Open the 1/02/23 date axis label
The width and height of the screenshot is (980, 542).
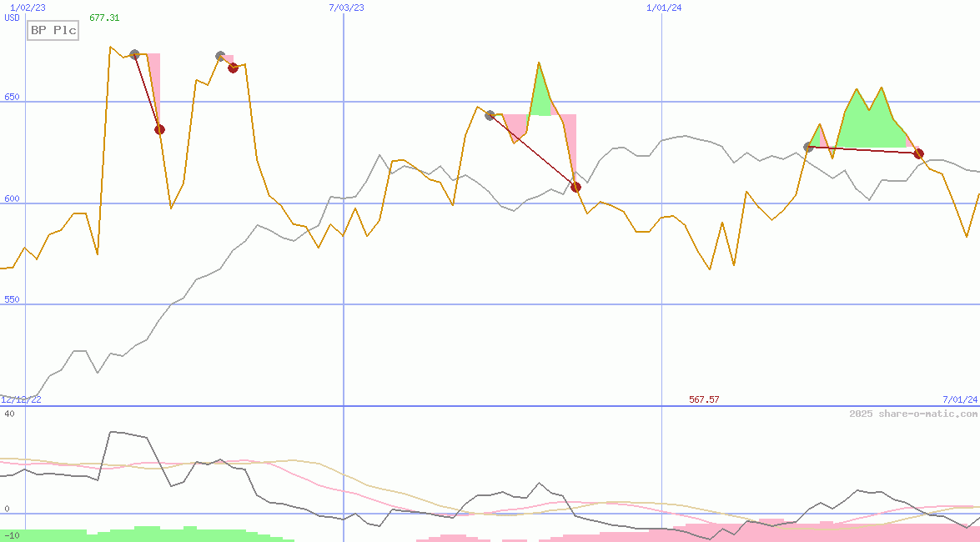pyautogui.click(x=28, y=6)
